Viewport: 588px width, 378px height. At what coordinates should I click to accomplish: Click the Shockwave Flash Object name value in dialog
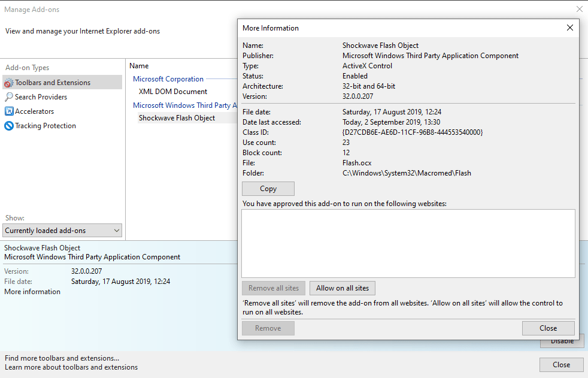(380, 46)
